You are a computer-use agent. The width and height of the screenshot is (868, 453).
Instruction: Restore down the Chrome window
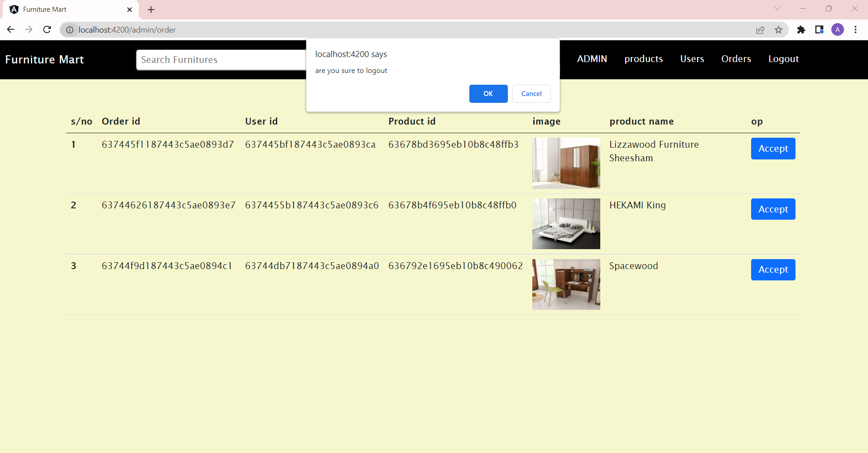click(829, 9)
